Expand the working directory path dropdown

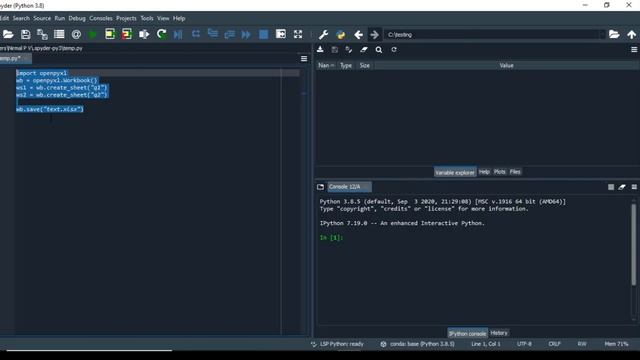[x=602, y=35]
